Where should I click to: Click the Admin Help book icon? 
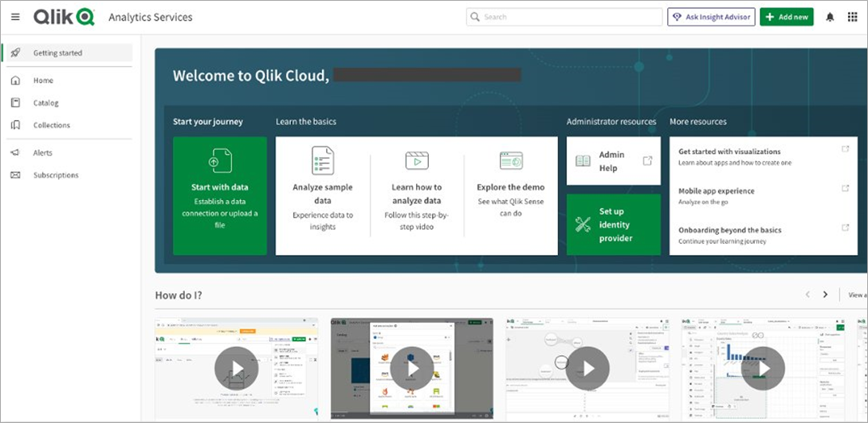(583, 161)
